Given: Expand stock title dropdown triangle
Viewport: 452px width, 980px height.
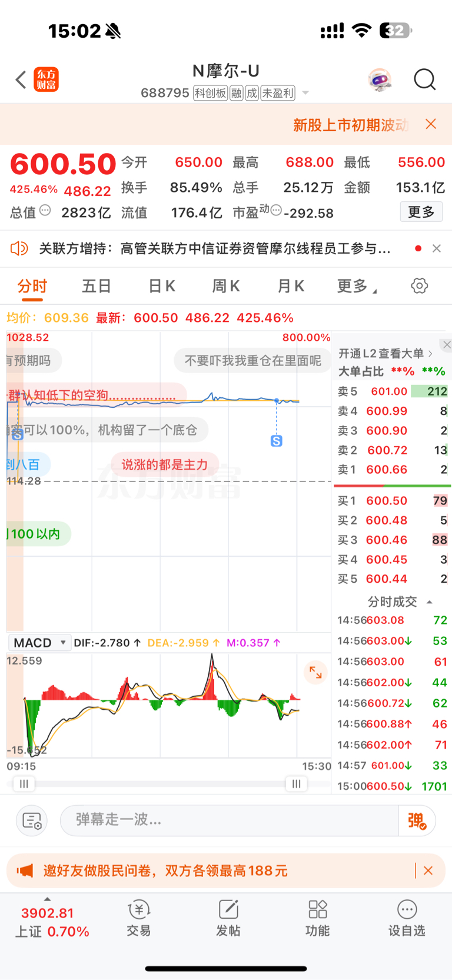Looking at the screenshot, I should tap(305, 93).
